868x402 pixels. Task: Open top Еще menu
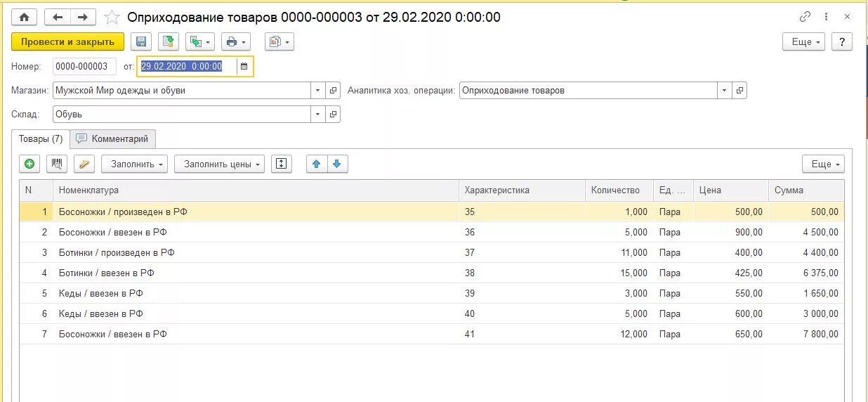click(x=803, y=42)
